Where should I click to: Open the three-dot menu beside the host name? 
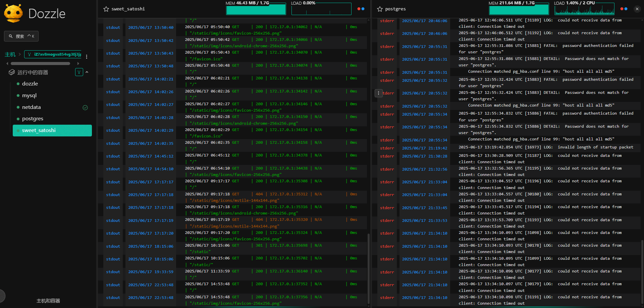click(87, 57)
